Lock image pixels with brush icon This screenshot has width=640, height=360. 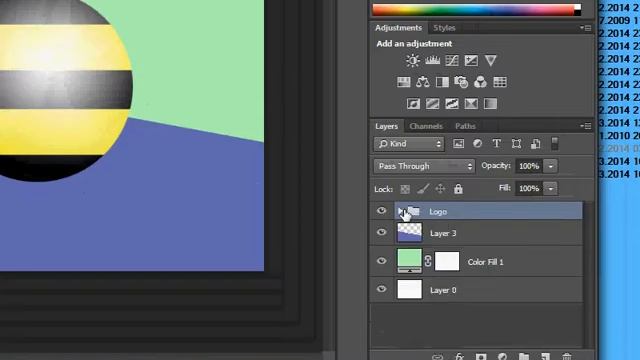[423, 189]
